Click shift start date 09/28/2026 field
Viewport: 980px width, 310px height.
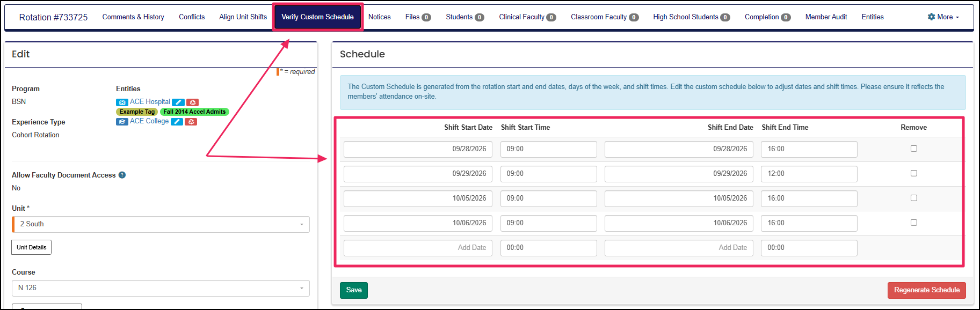418,149
